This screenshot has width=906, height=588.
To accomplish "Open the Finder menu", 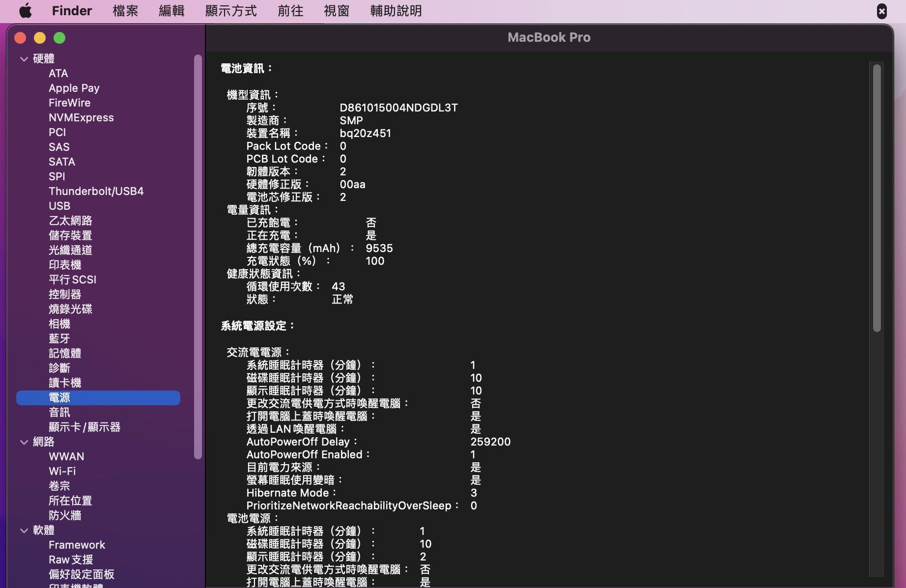I will pyautogui.click(x=72, y=11).
